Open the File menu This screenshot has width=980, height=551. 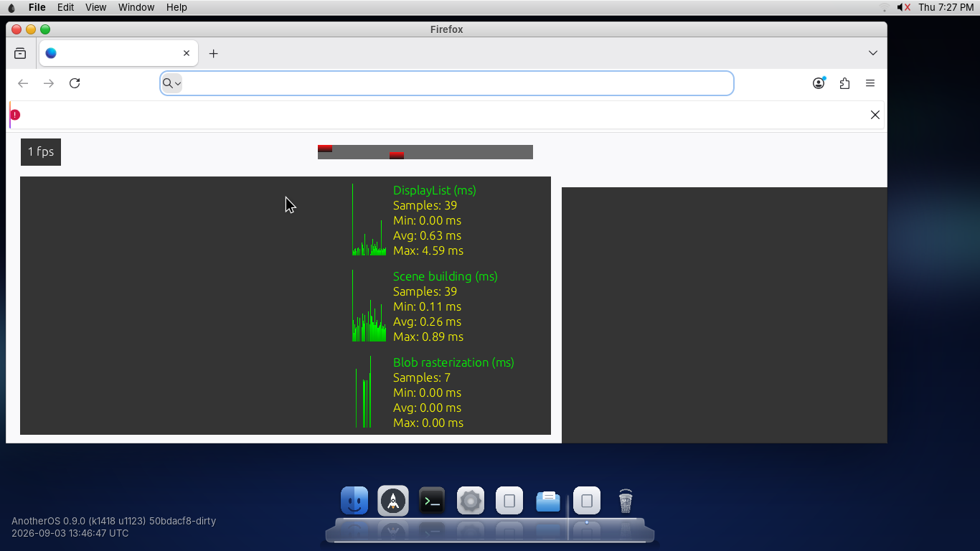(x=37, y=7)
